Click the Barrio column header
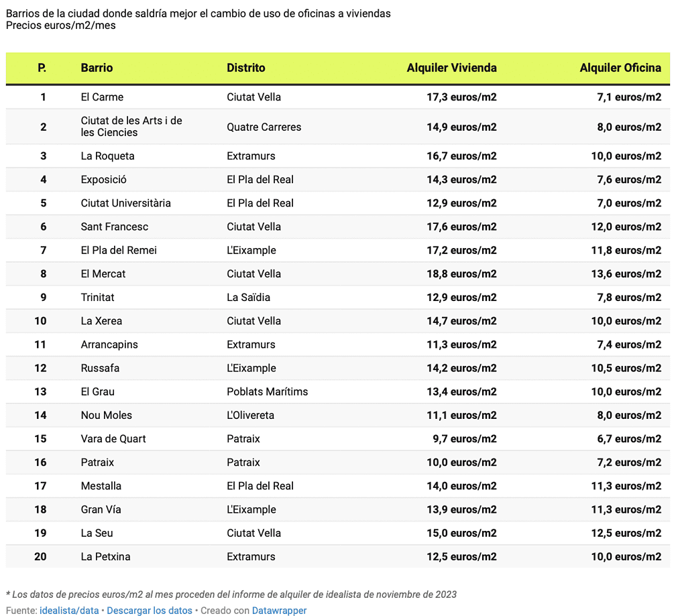The width and height of the screenshot is (676, 616). [x=97, y=68]
